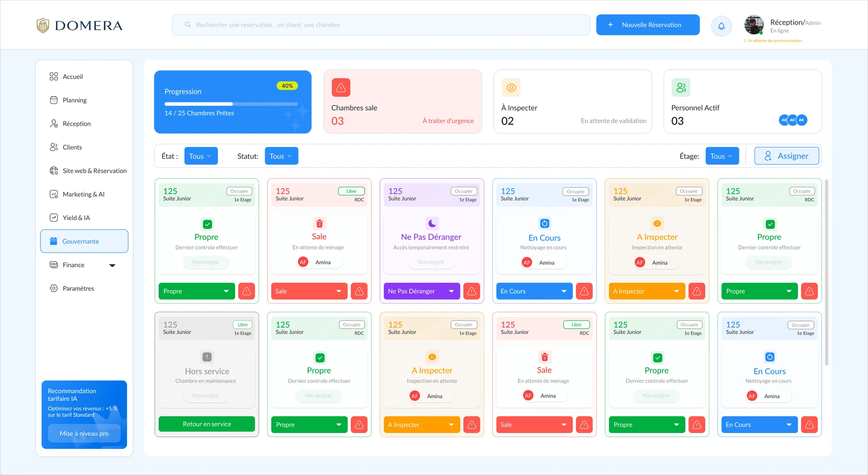
Task: Click alert triangle beside bottom-row A Inspecter dropdown
Action: click(472, 424)
